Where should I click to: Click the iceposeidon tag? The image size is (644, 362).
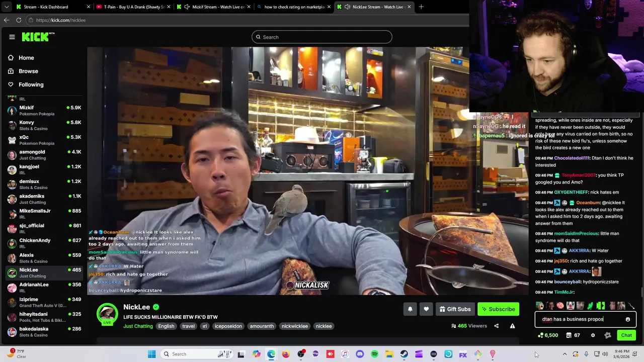(228, 326)
